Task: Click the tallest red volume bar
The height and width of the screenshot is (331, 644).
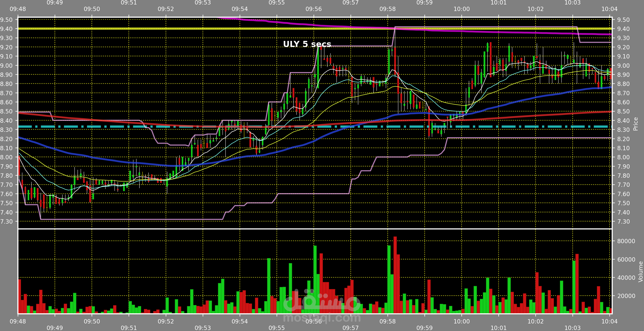Action: (x=395, y=275)
